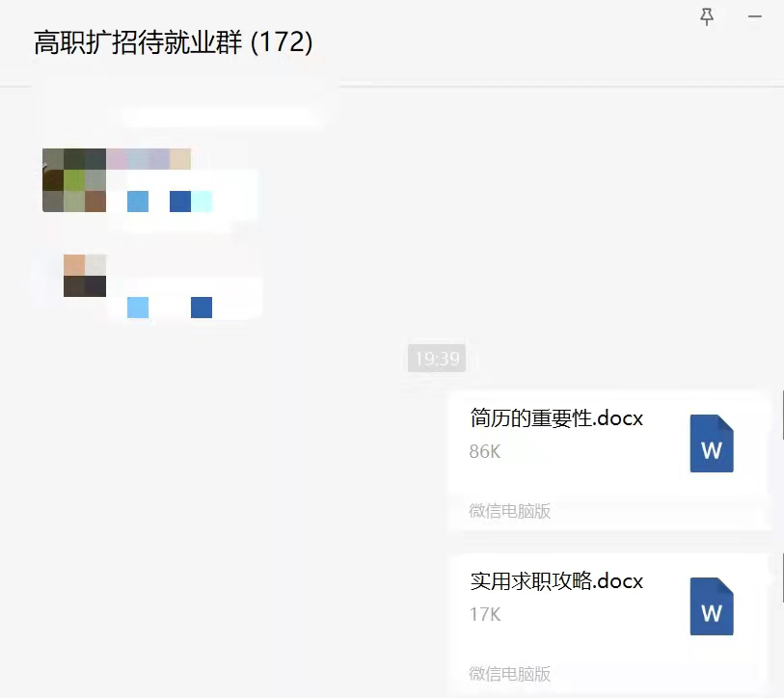Minimize the WeChat chat window
This screenshot has height=698, width=784.
point(754,16)
